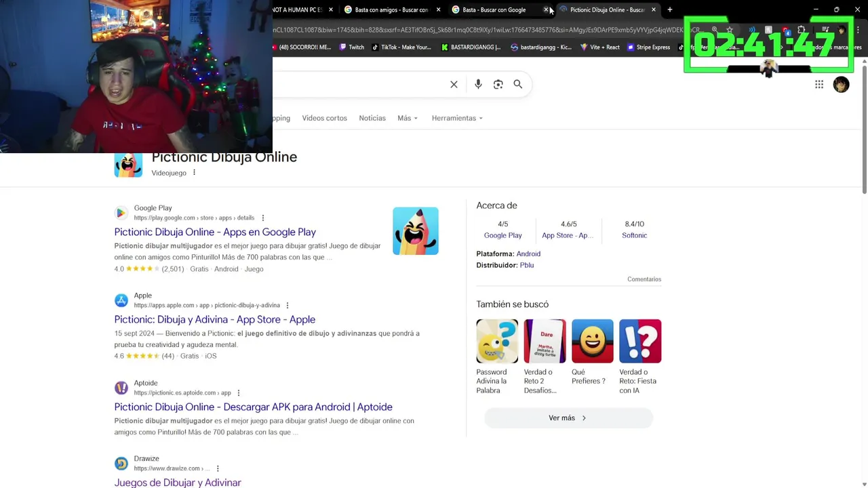
Task: Open Password Adivina la Palabra thumbnail
Action: click(x=497, y=341)
